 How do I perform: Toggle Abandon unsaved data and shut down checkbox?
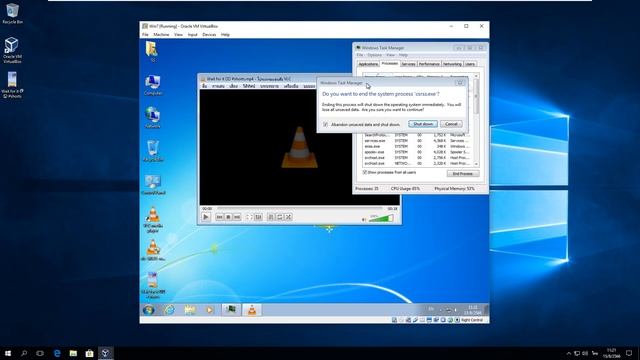pos(325,124)
